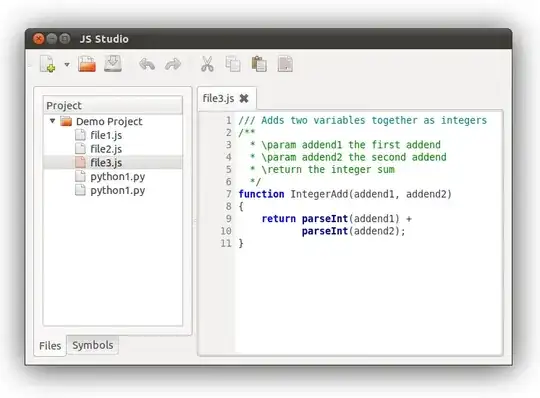
Task: Click the Undo arrow icon
Action: [147, 64]
